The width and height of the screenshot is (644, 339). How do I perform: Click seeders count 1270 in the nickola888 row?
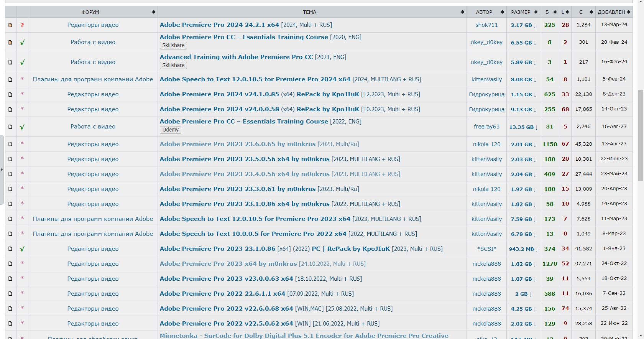click(550, 264)
